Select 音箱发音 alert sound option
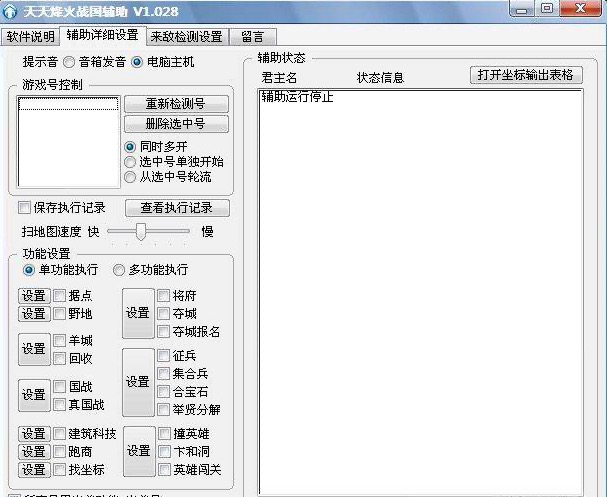Viewport: 607px width, 497px height. (69, 62)
